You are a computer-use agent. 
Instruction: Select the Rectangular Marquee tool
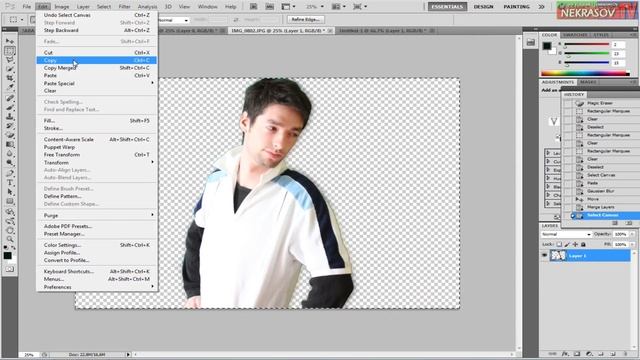(x=10, y=50)
